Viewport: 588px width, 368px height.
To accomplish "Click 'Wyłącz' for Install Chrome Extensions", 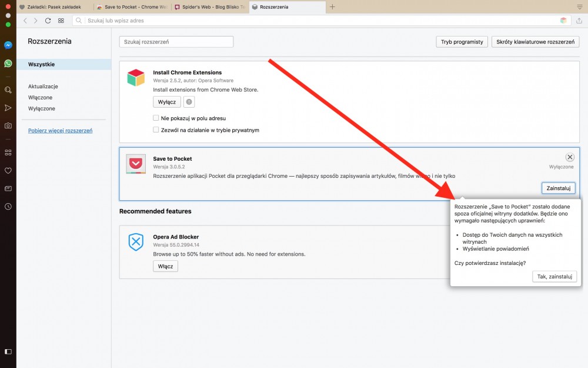I will 167,102.
